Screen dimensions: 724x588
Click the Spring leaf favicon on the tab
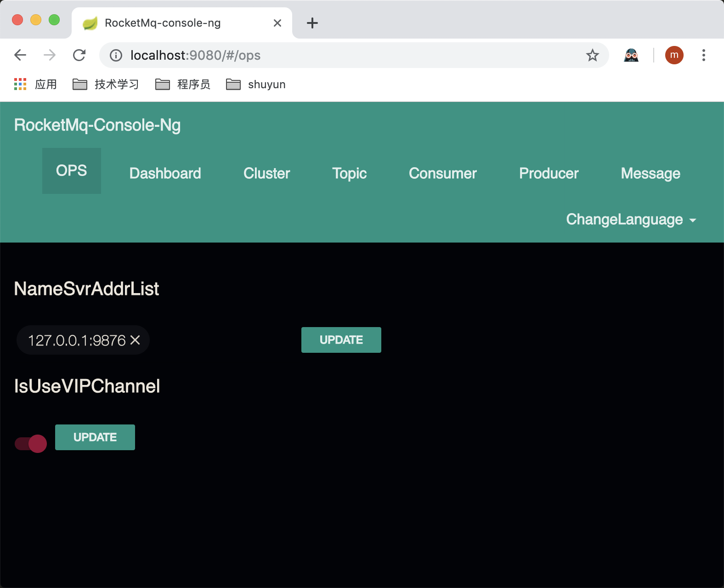[90, 23]
